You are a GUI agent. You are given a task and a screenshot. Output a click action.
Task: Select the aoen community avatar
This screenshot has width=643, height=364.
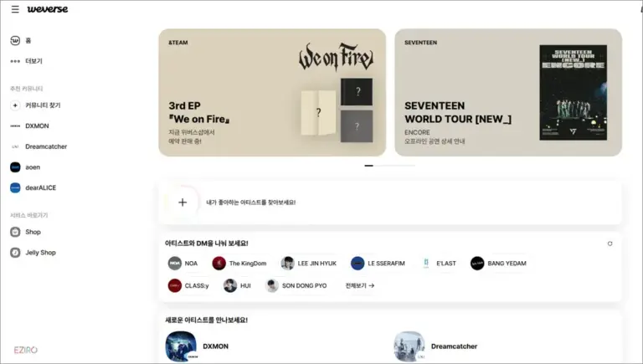(15, 167)
